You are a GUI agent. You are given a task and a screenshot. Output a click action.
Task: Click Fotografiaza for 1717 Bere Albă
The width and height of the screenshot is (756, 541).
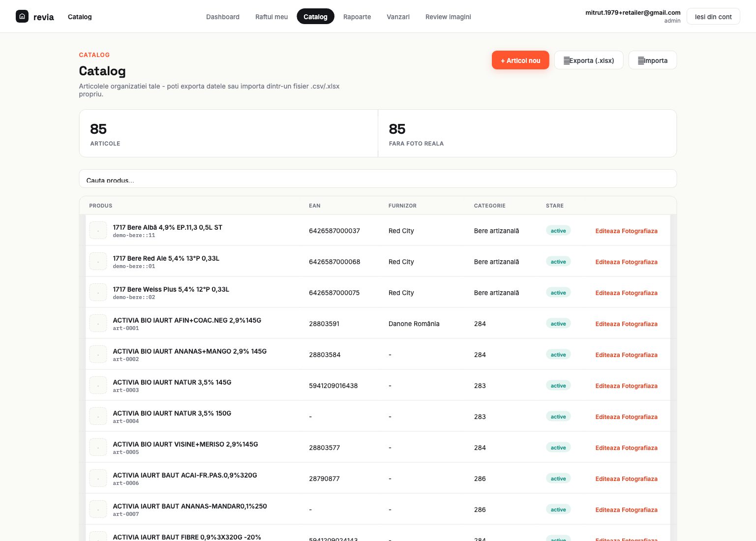[x=639, y=231]
